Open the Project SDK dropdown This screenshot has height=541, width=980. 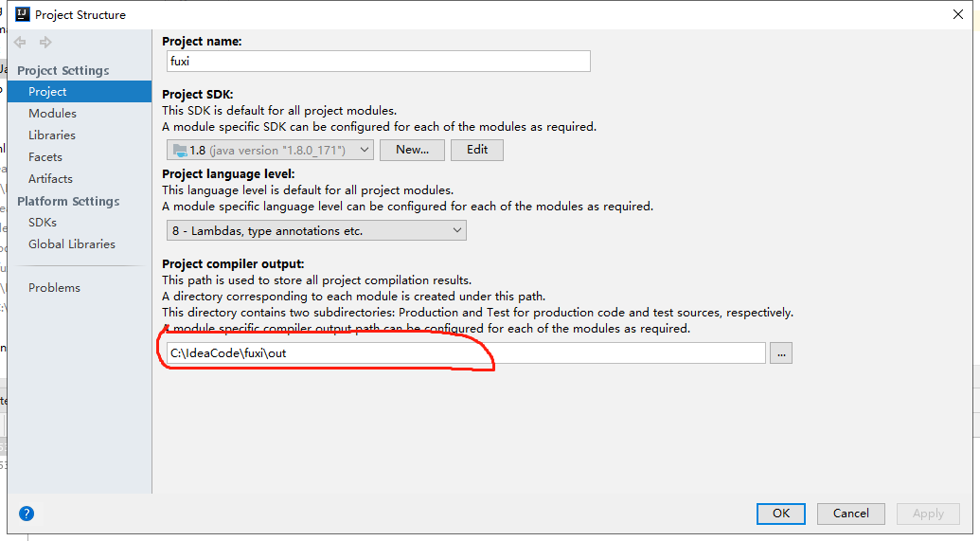coord(270,150)
